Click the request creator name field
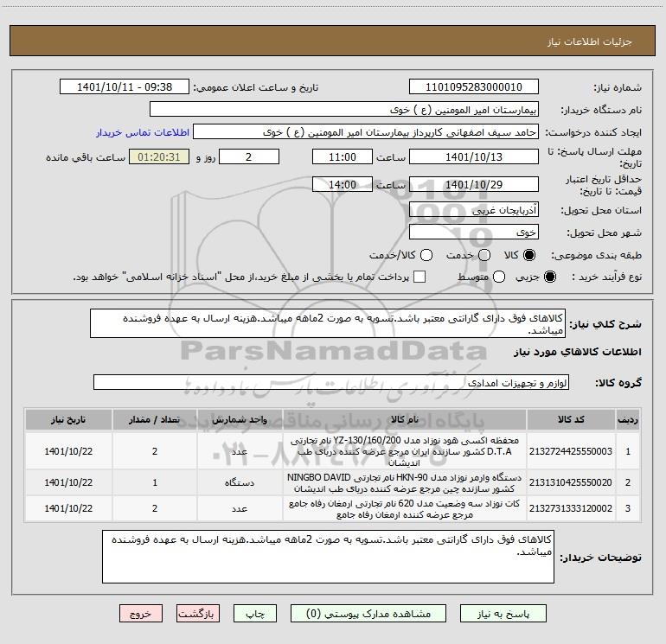666x644 pixels. pyautogui.click(x=366, y=132)
